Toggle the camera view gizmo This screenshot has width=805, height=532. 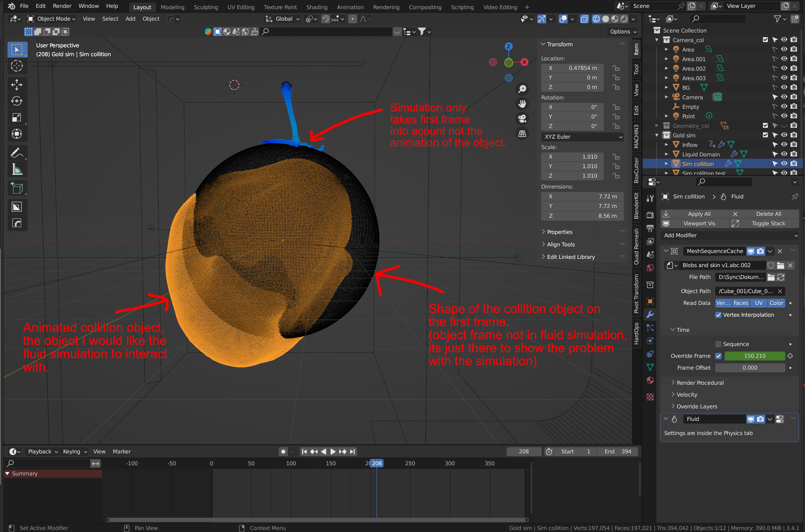522,119
